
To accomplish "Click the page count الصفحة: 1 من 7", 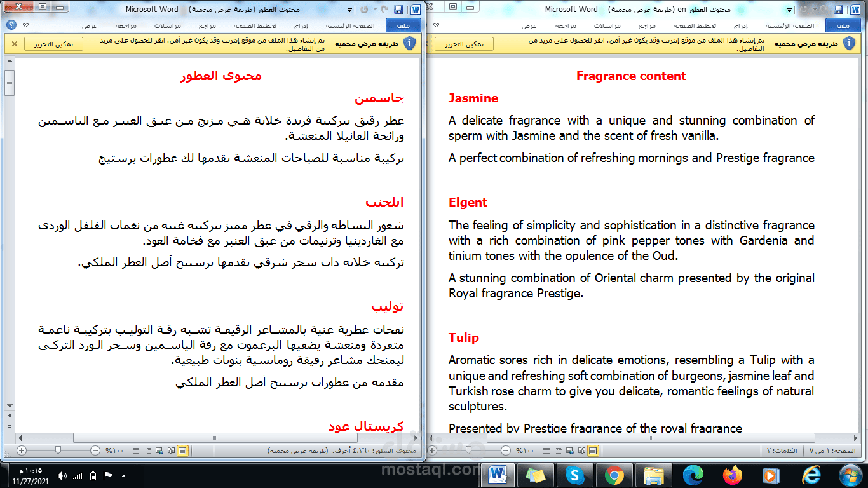I will click(834, 451).
